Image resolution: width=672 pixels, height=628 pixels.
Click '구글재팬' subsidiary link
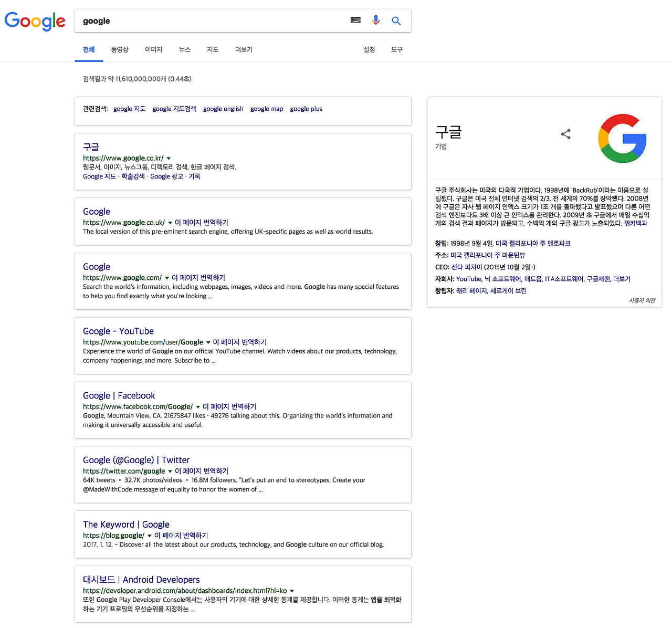coord(598,279)
